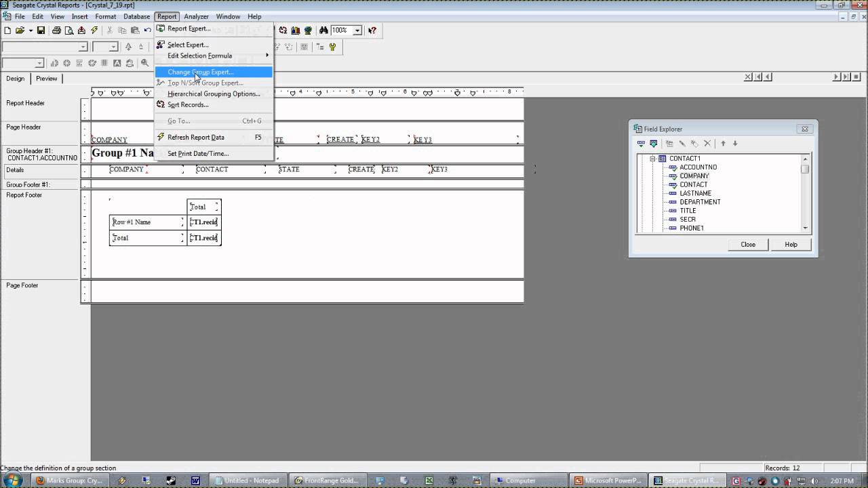Select ACCOUNTNO field in Field Explorer
868x488 pixels.
pos(698,167)
